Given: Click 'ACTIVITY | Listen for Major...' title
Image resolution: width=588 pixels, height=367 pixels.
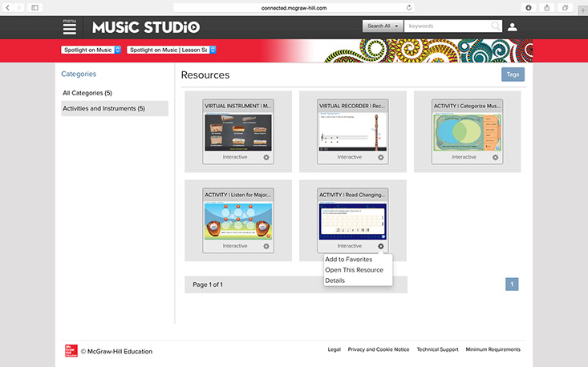Looking at the screenshot, I should point(237,195).
